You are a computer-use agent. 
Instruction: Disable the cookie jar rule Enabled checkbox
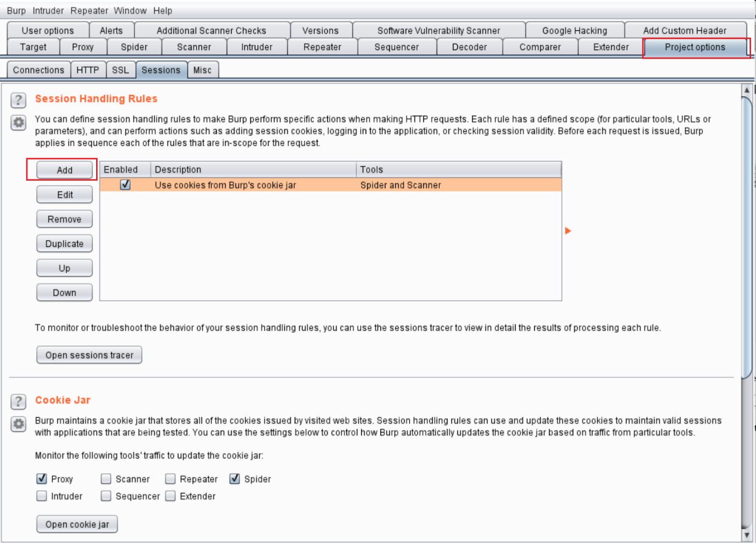[x=125, y=185]
